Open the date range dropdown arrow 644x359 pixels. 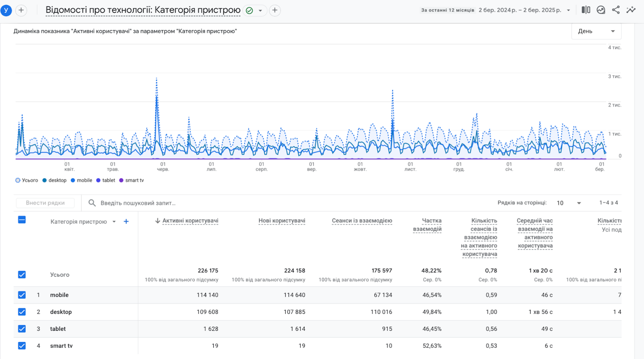pyautogui.click(x=568, y=10)
